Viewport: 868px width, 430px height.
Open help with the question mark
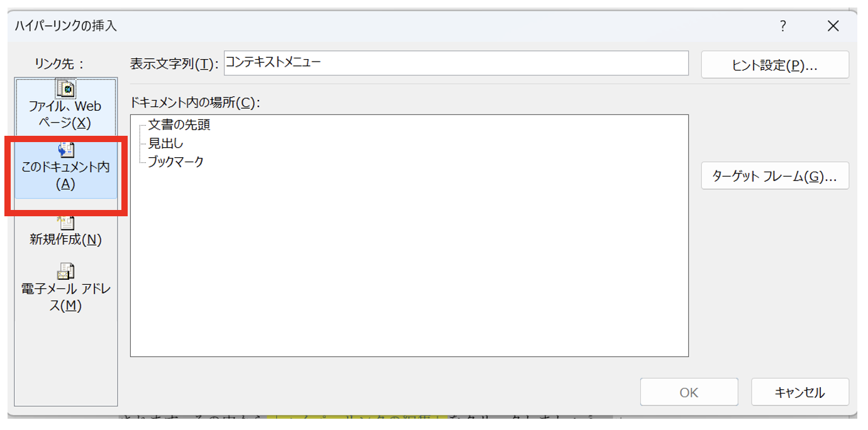pyautogui.click(x=783, y=26)
